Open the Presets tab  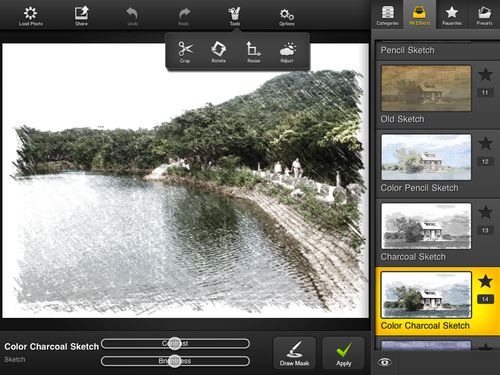484,15
